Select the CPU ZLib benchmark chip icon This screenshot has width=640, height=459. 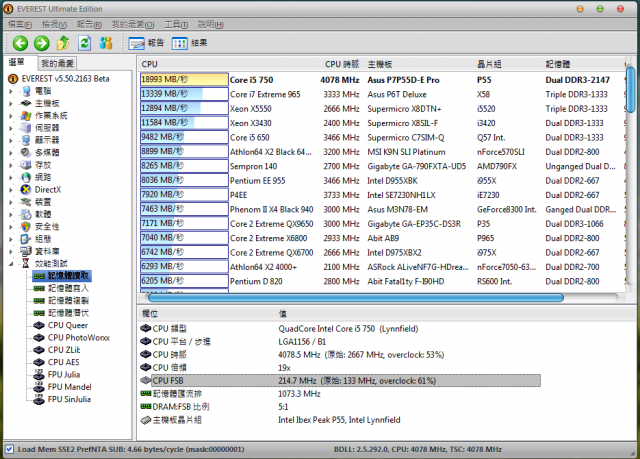39,350
